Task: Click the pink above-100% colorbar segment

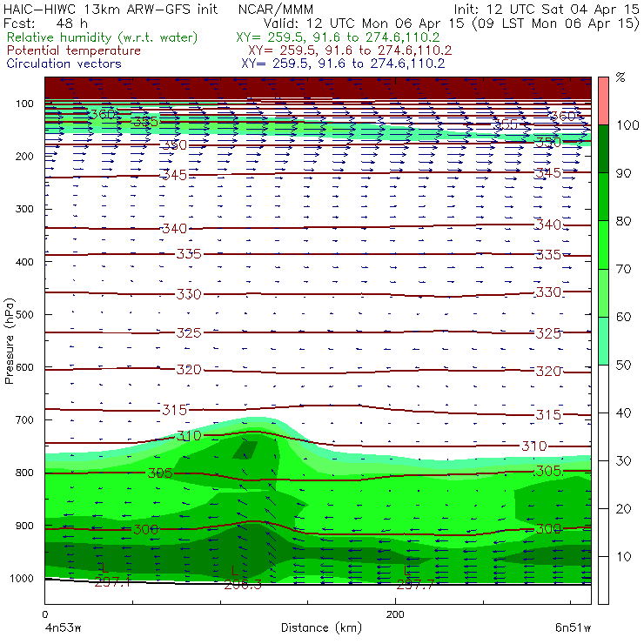Action: (603, 101)
